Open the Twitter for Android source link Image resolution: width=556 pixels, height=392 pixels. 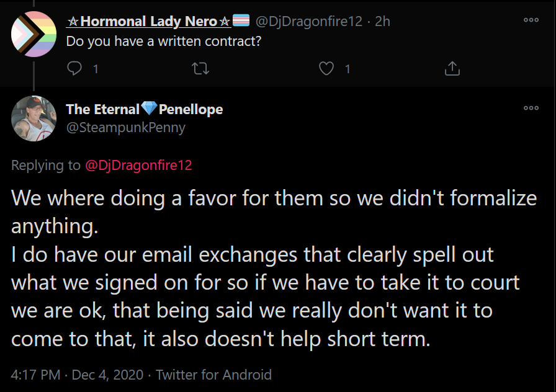(x=214, y=375)
